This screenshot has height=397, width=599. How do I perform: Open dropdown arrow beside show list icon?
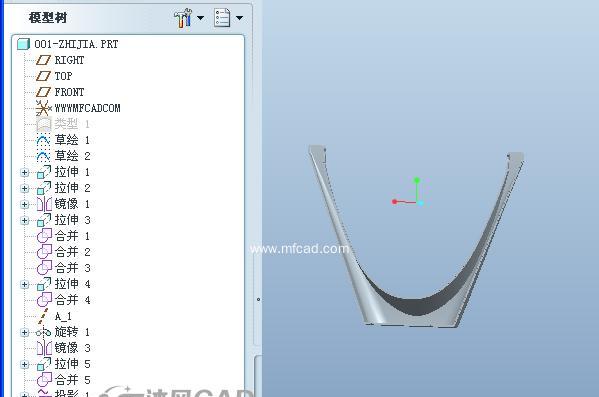240,18
